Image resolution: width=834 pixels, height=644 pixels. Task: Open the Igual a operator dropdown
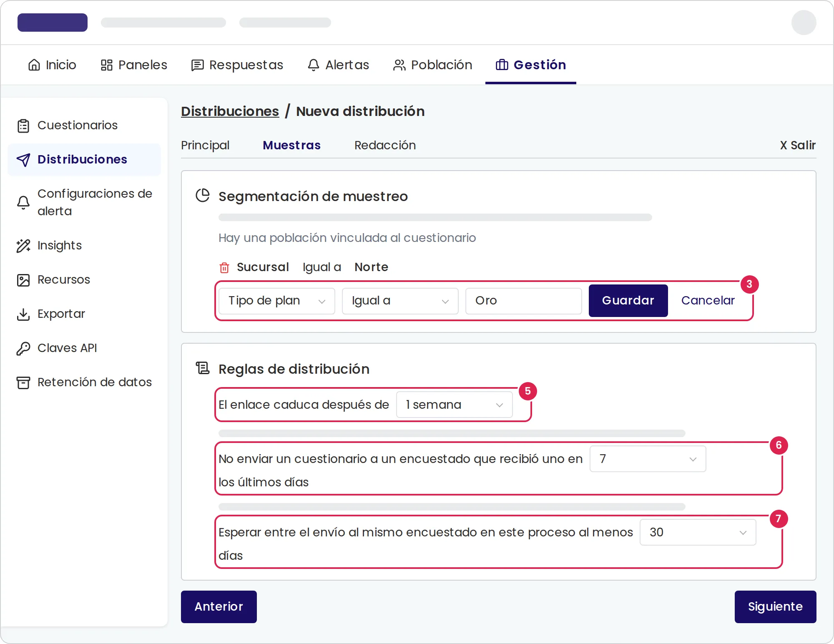(x=400, y=301)
